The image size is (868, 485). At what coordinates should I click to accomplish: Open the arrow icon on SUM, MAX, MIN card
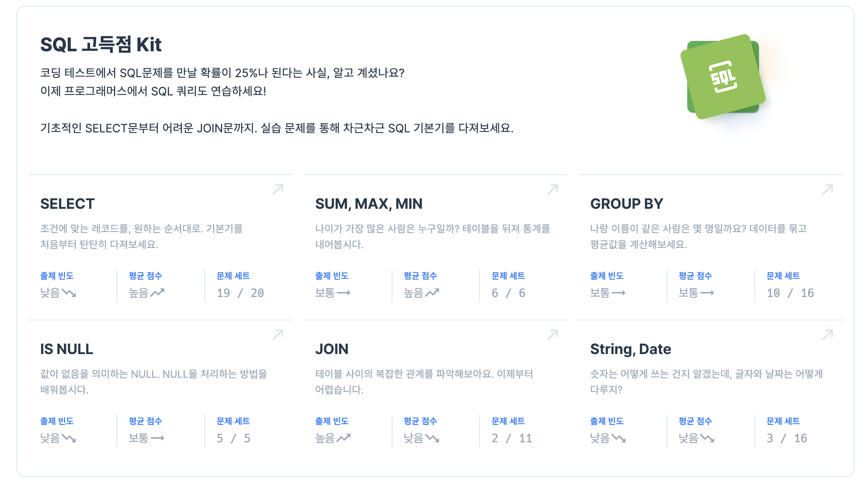[553, 189]
